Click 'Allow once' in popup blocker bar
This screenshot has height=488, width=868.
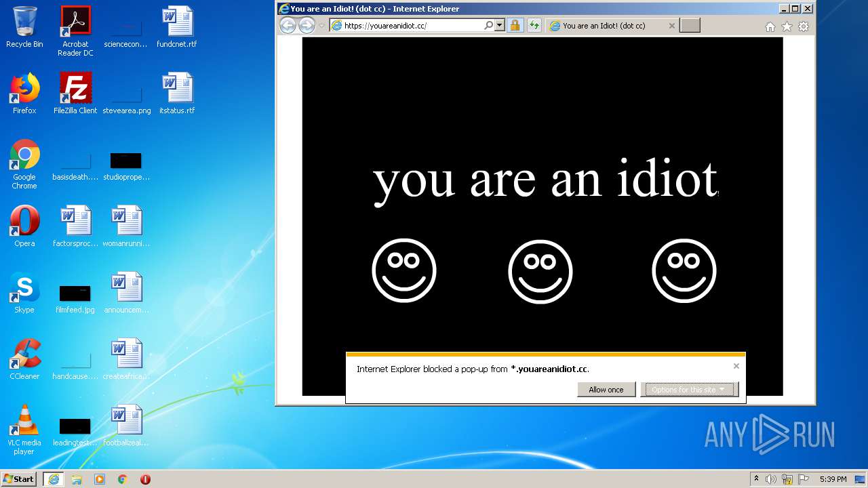point(606,390)
